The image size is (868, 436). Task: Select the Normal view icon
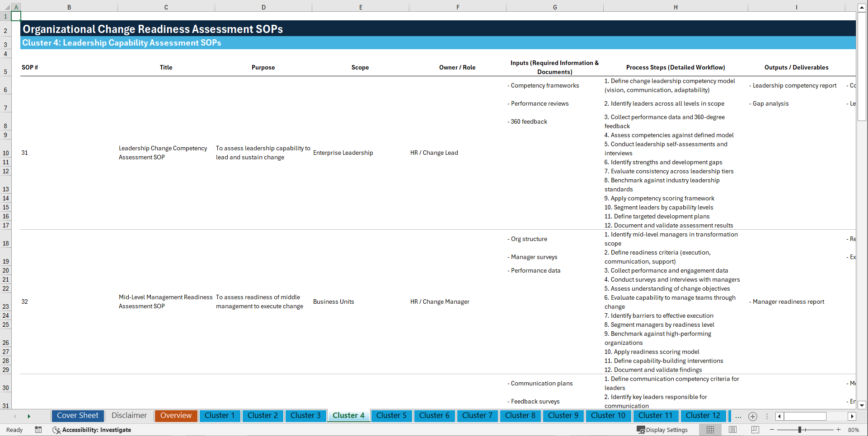(x=710, y=430)
